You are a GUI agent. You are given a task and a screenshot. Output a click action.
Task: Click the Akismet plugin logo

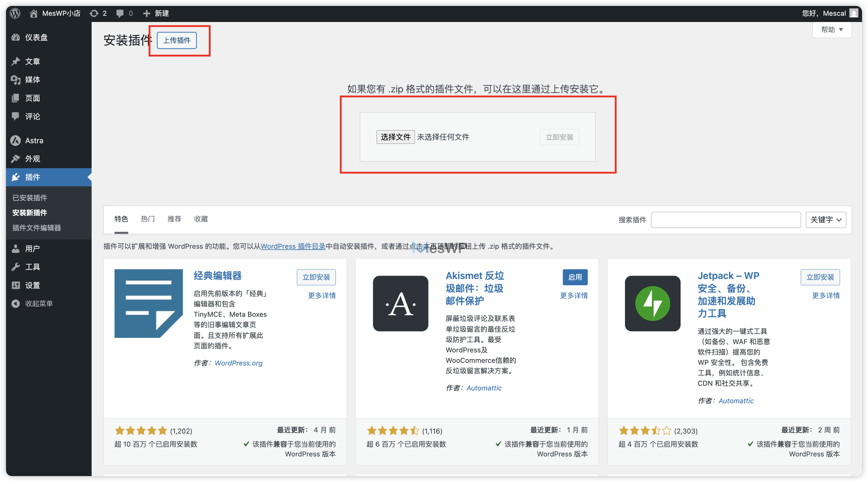pos(400,303)
